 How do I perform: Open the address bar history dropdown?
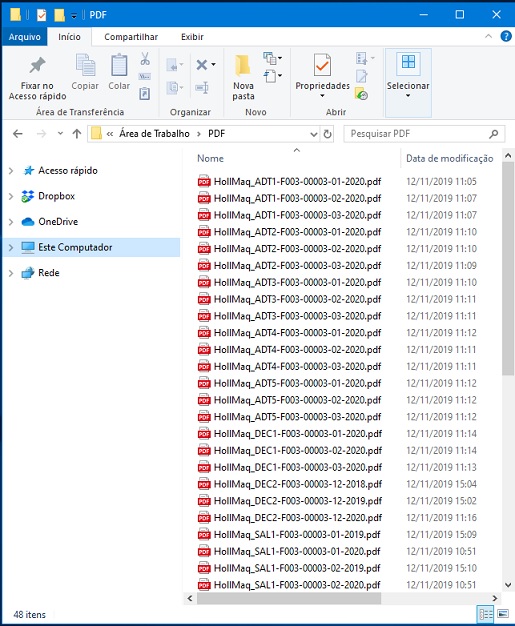(314, 134)
